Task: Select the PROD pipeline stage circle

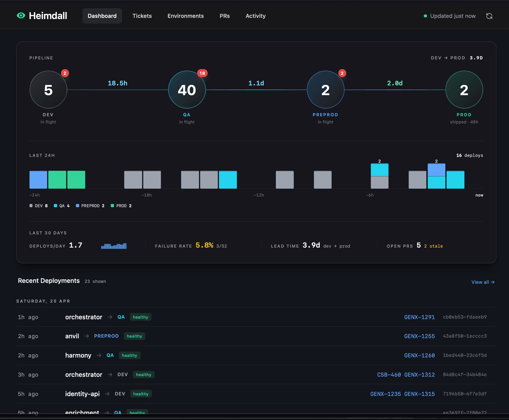Action: tap(464, 90)
